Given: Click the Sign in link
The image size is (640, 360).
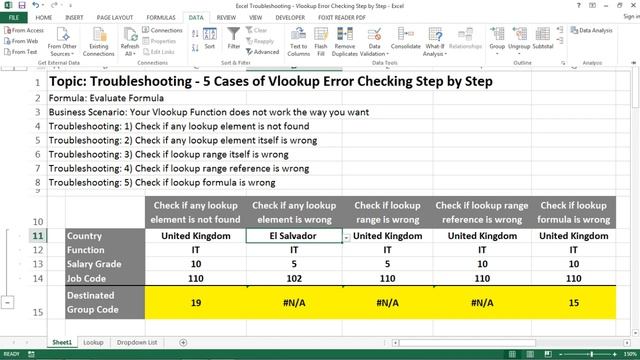Looking at the screenshot, I should coord(631,17).
